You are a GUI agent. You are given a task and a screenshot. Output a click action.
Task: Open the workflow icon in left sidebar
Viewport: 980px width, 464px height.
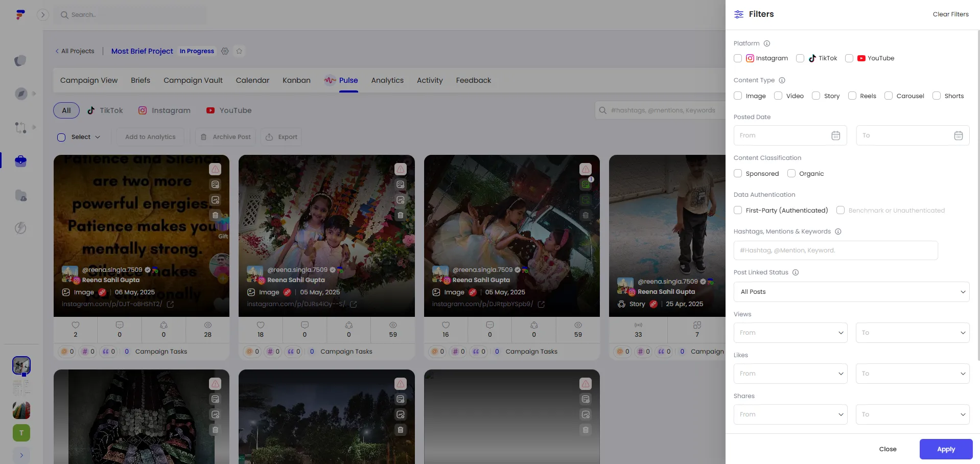pos(20,127)
